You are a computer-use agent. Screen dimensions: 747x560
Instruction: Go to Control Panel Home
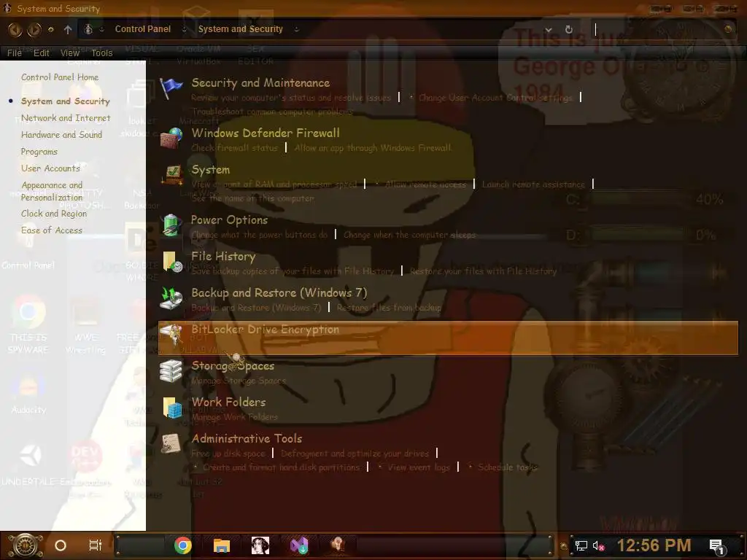click(60, 77)
